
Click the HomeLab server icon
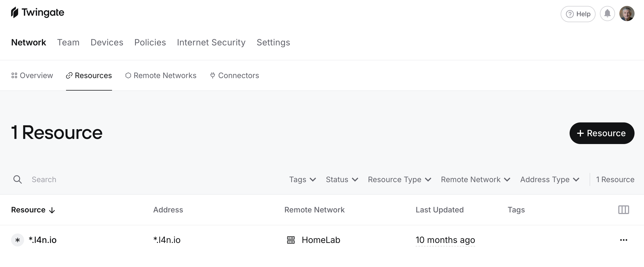[x=291, y=240]
